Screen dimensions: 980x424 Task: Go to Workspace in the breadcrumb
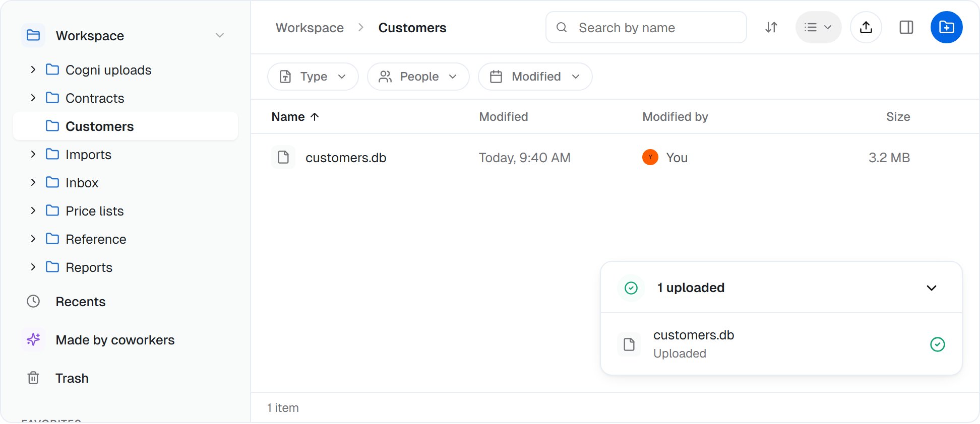coord(310,28)
